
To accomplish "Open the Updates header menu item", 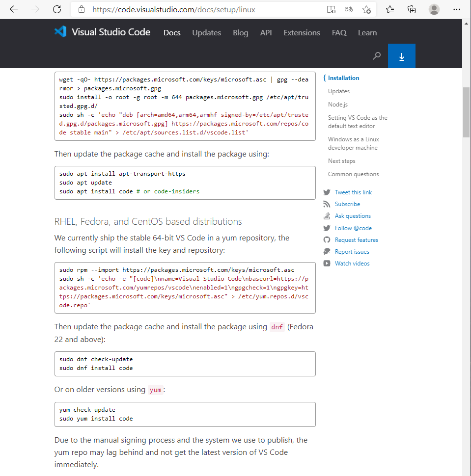I will click(x=207, y=32).
